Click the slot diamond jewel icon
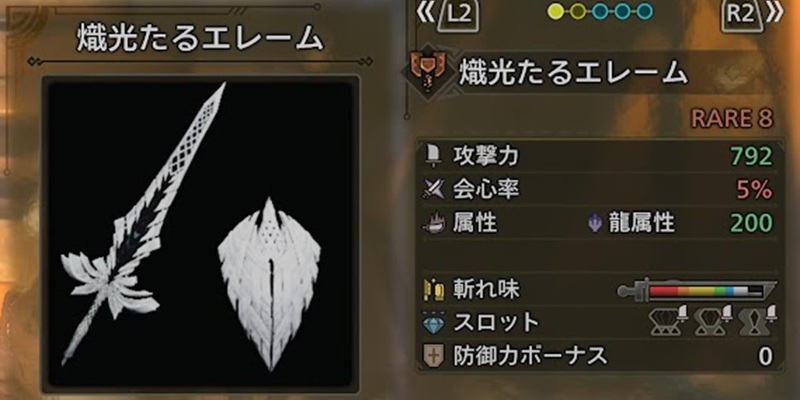The height and width of the screenshot is (400, 800). click(x=434, y=322)
